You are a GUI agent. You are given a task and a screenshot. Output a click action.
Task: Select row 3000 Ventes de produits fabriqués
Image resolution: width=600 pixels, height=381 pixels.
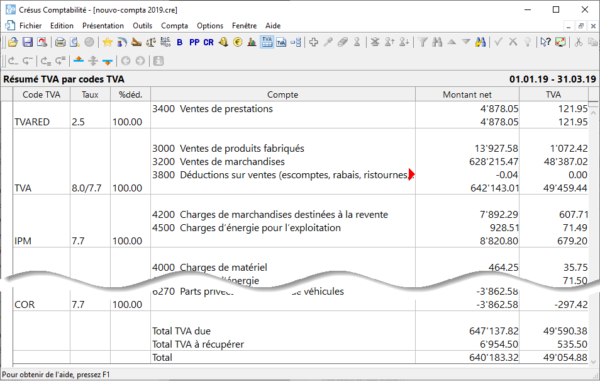[x=300, y=148]
